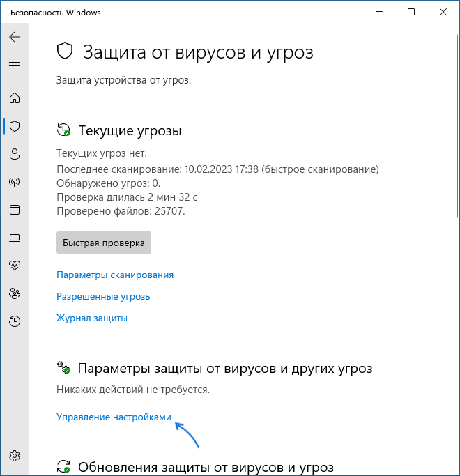
Task: Click Параметры защиты от вирусов heading
Action: pos(225,369)
